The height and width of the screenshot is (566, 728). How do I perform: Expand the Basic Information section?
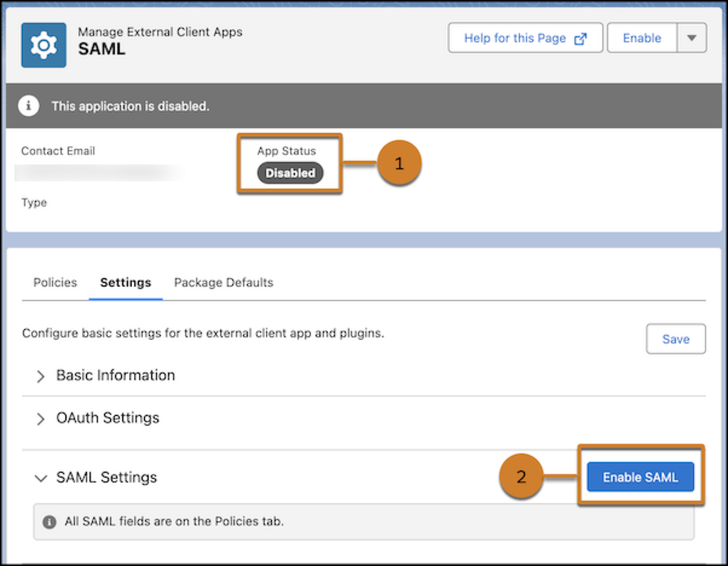(x=40, y=376)
